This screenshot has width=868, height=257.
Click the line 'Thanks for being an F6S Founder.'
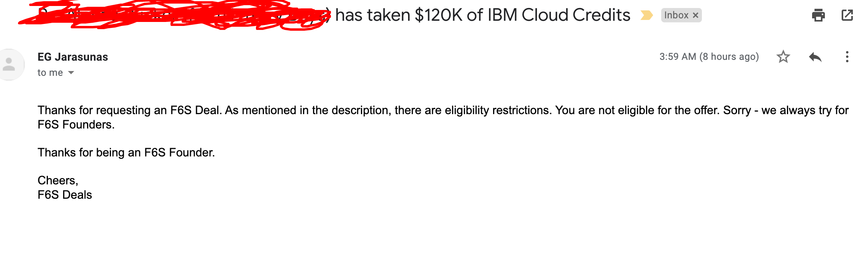pos(126,152)
